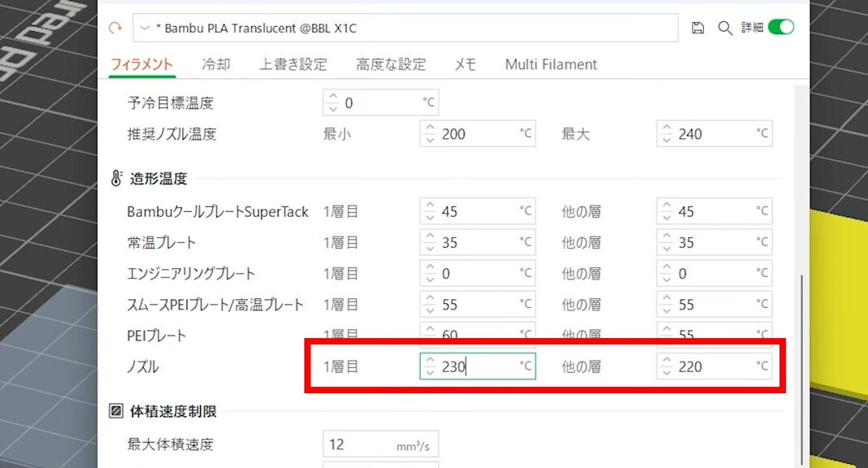
Task: Open the Multi Filament tab
Action: point(551,64)
